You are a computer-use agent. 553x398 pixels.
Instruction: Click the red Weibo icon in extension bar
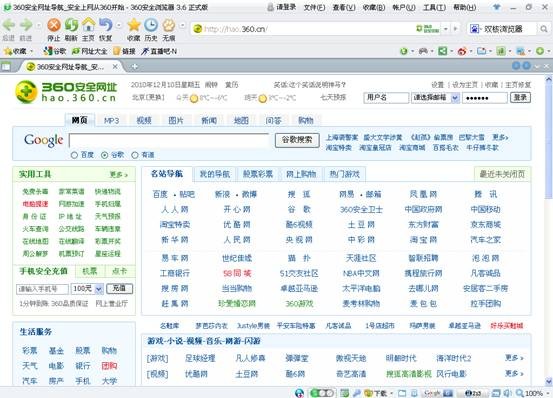(x=462, y=51)
